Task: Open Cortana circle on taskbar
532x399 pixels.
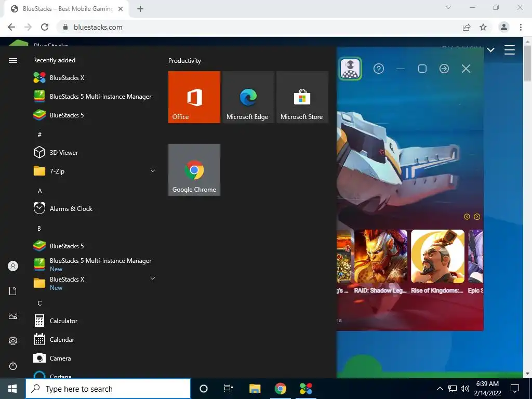Action: tap(204, 389)
